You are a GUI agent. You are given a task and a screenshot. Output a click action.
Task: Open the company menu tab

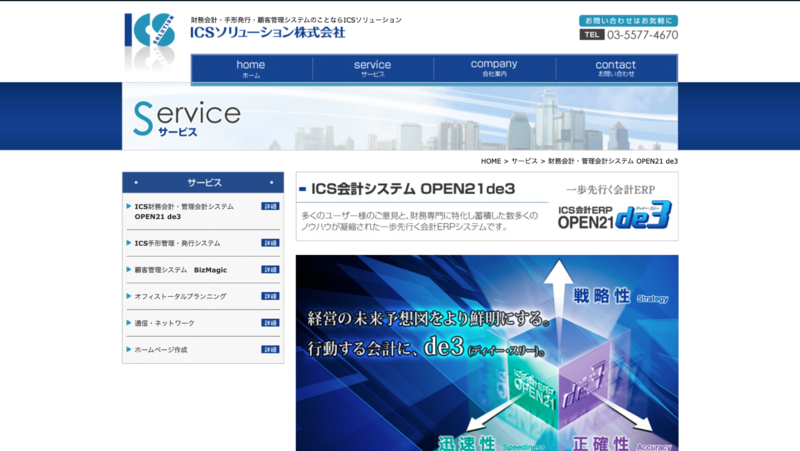[x=494, y=68]
